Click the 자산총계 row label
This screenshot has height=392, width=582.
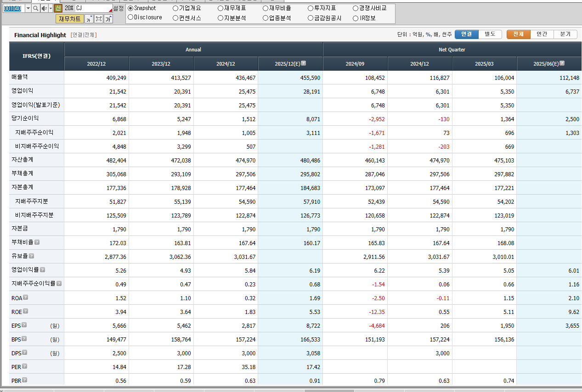(x=23, y=160)
